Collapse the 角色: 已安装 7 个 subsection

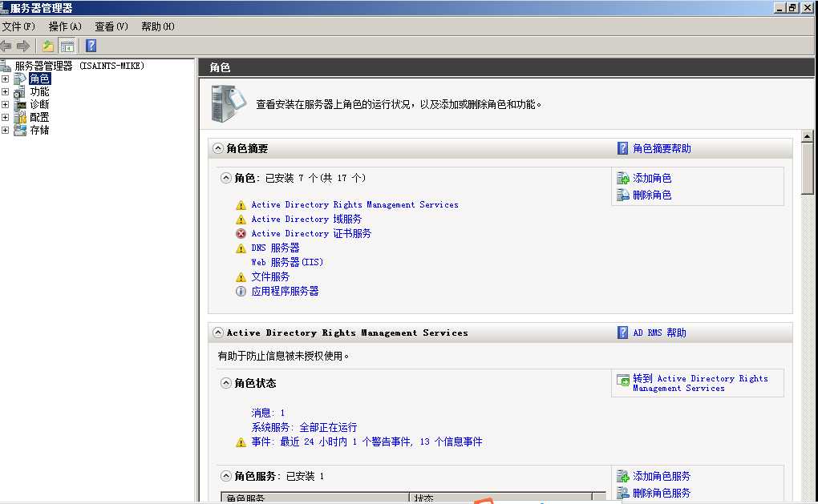coord(226,178)
